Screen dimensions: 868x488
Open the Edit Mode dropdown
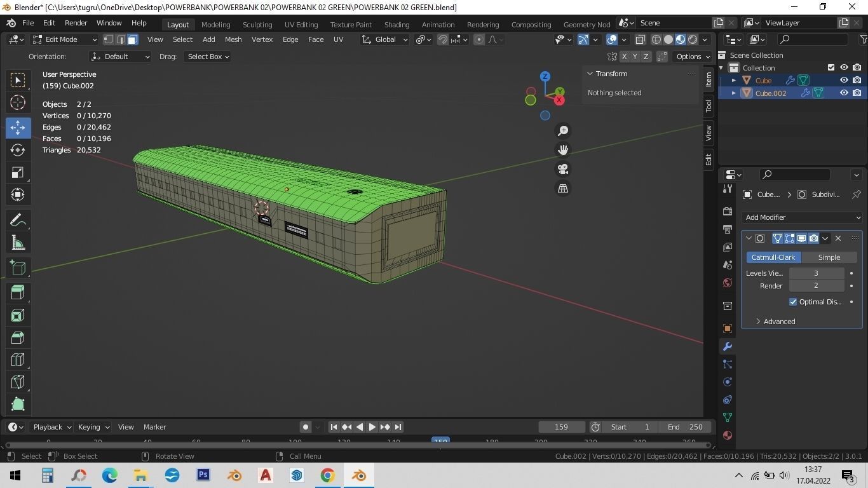click(64, 39)
